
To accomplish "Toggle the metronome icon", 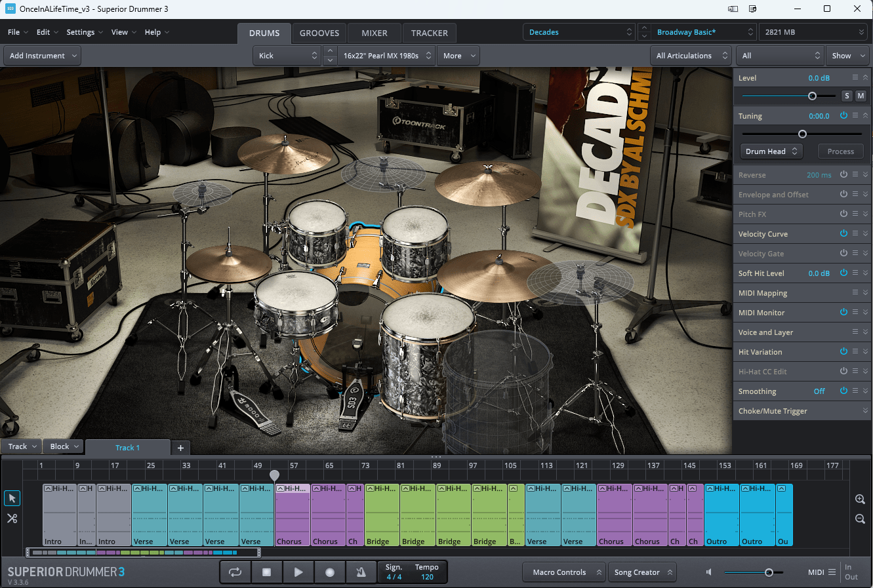I will coord(361,572).
